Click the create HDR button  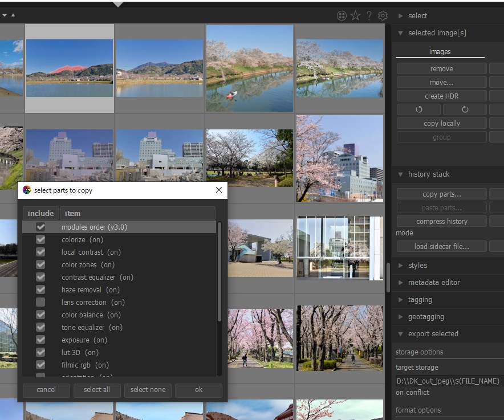[x=442, y=96]
